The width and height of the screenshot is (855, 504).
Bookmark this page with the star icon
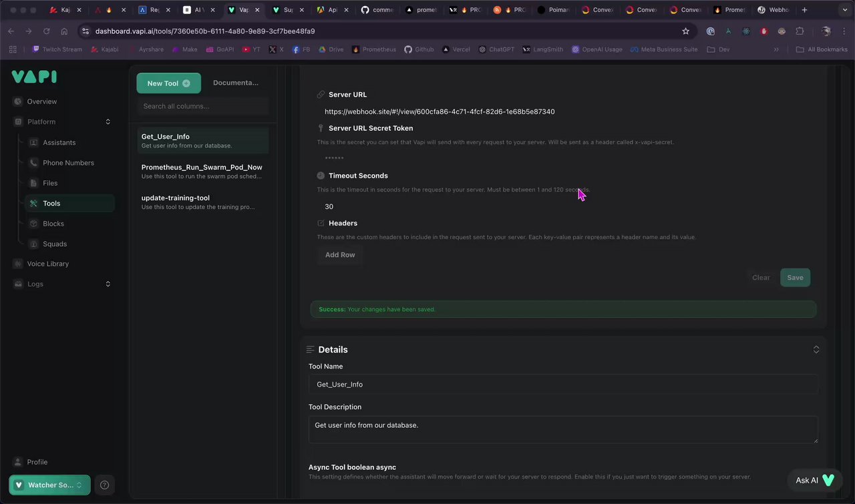(685, 31)
